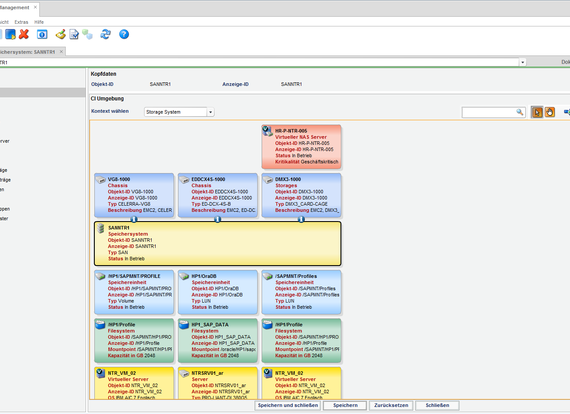Select the HP1_SAP_DATA Filesystem card
The image size is (570, 414).
coord(218,341)
